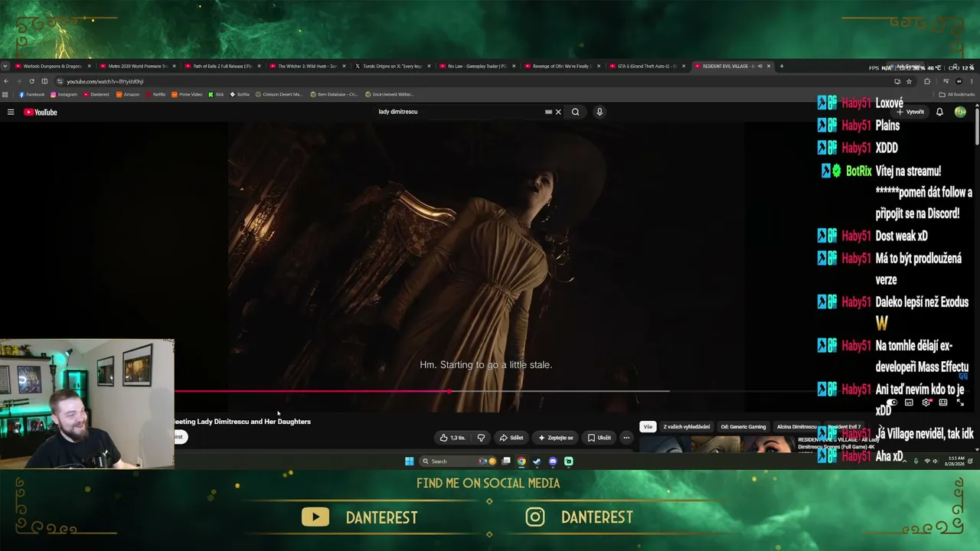The height and width of the screenshot is (551, 980).
Task: Open the Danterest bookmark
Action: [96, 95]
